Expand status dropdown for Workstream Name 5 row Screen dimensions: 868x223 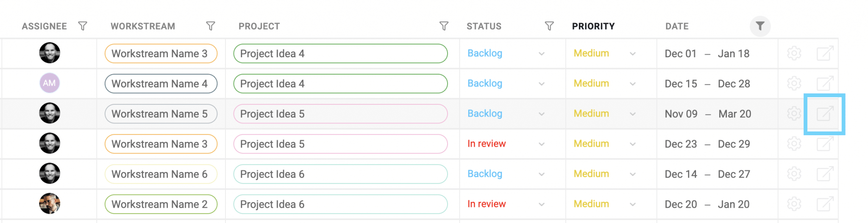click(541, 114)
